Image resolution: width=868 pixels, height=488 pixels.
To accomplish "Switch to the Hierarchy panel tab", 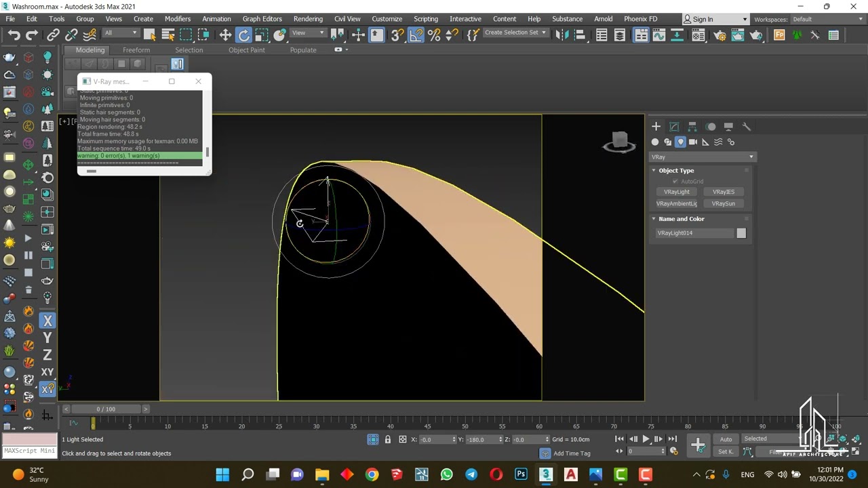I will pyautogui.click(x=692, y=127).
